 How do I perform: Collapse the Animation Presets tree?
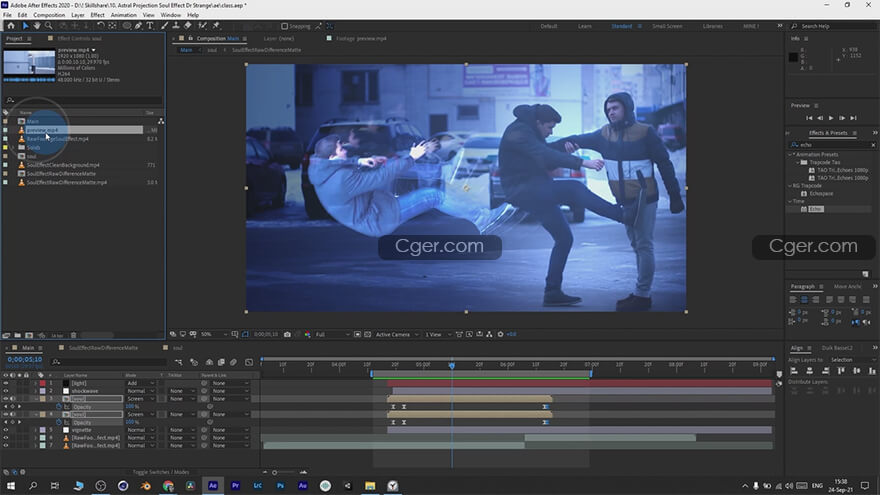coord(791,154)
